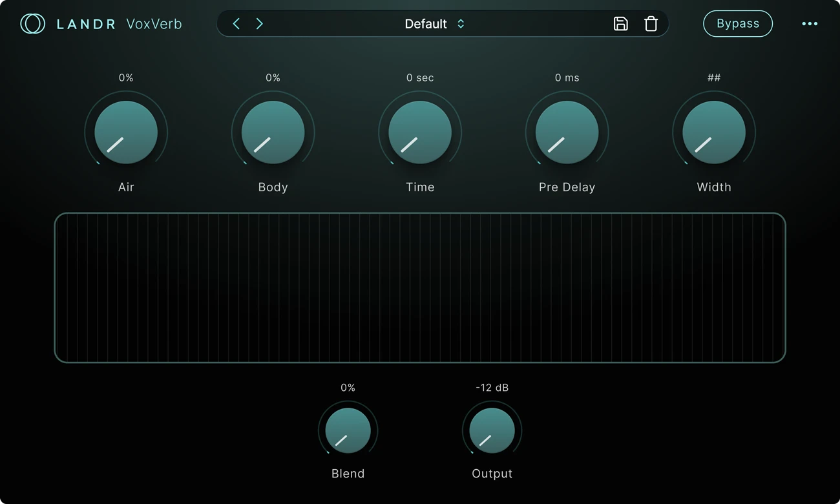Click the VoxVerb plugin title

[154, 24]
